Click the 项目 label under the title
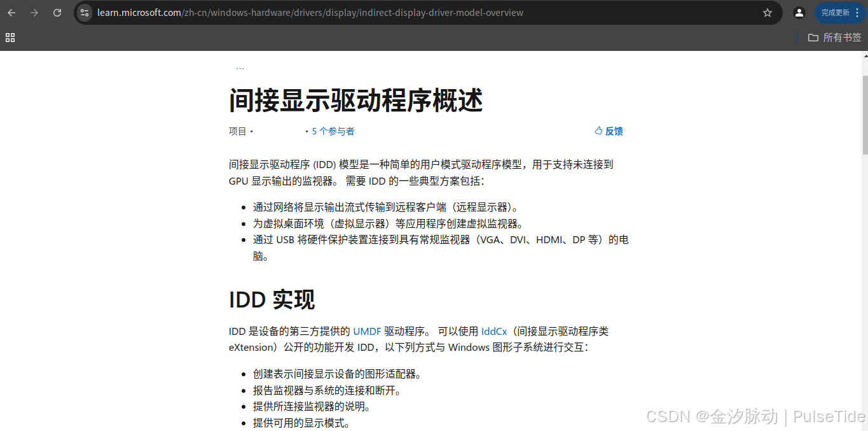This screenshot has height=431, width=868. coord(238,131)
